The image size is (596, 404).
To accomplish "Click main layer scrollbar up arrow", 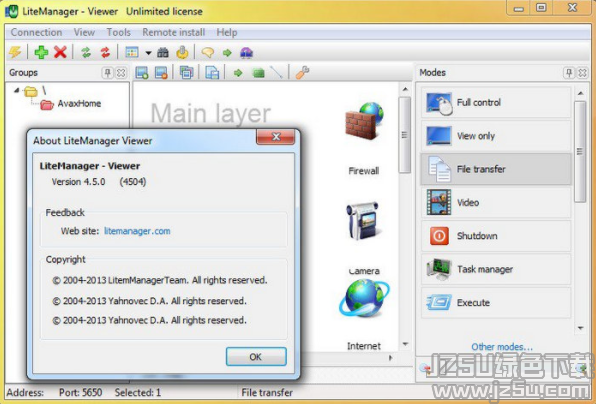I will coord(405,89).
